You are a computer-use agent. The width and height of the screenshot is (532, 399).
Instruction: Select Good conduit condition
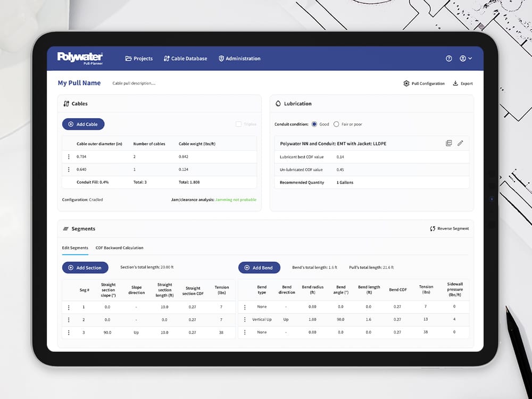[x=314, y=124]
